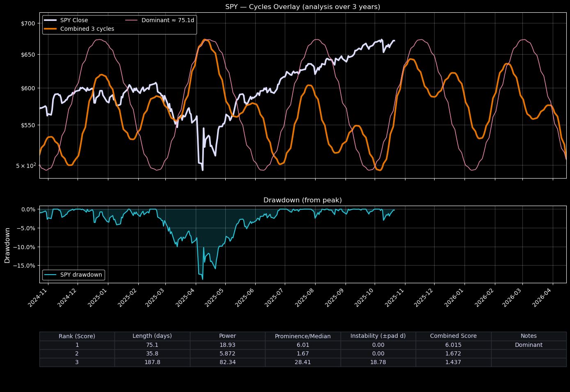This screenshot has height=392, width=570.
Task: Click the '-10.0%' drawdown axis tick
Action: tap(25, 247)
